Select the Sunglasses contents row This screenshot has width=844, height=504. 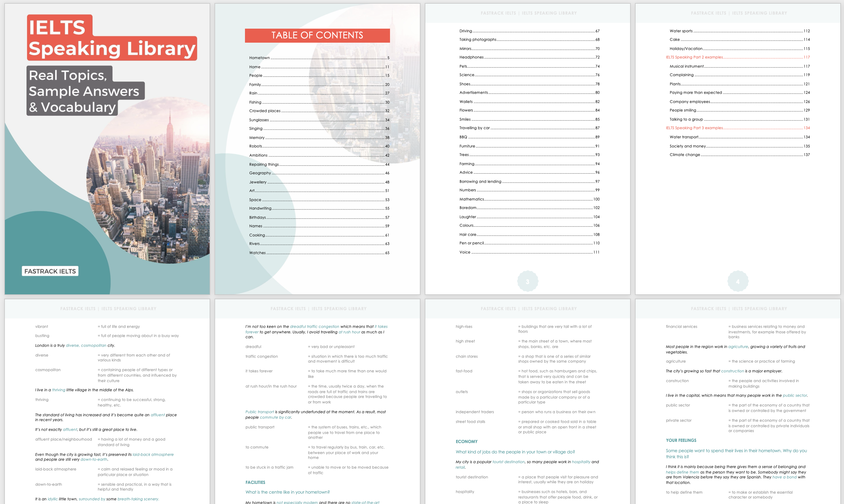coord(319,120)
